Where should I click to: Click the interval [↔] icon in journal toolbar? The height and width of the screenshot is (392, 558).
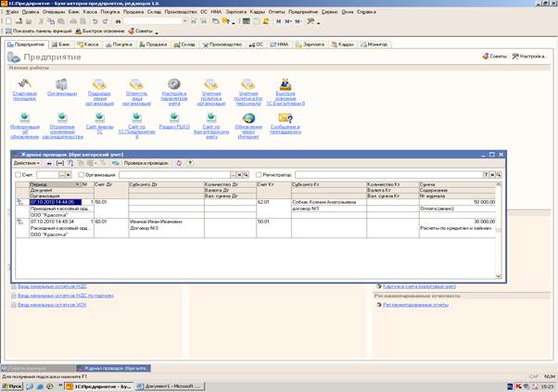pos(60,163)
